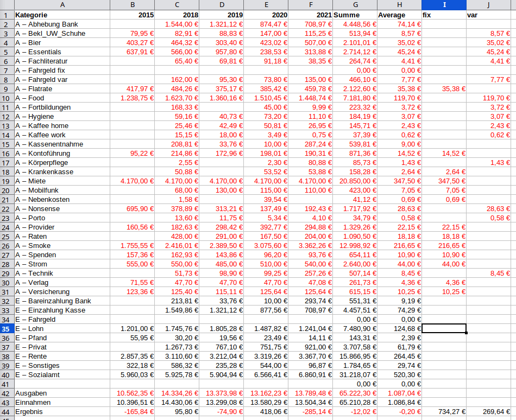The height and width of the screenshot is (420, 516).
Task: Select the 'E – Lohn' category cell
Action: 62,329
